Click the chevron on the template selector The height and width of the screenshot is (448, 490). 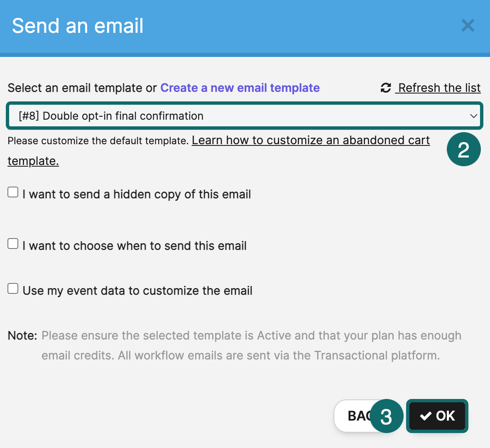click(x=474, y=116)
